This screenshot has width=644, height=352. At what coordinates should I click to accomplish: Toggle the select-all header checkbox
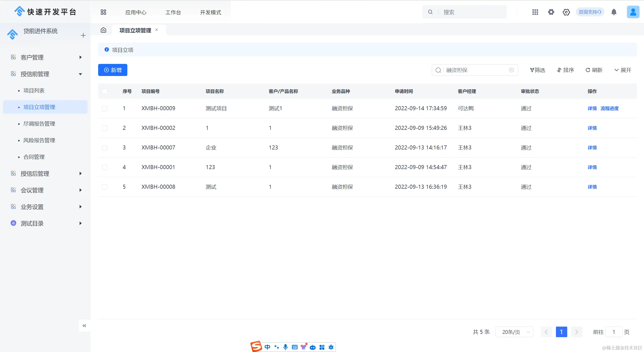coord(105,91)
